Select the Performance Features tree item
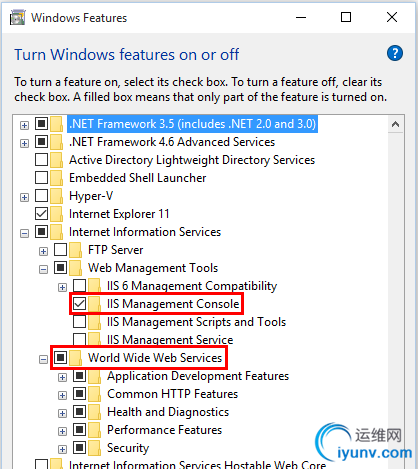The width and height of the screenshot is (418, 469). pos(164,430)
